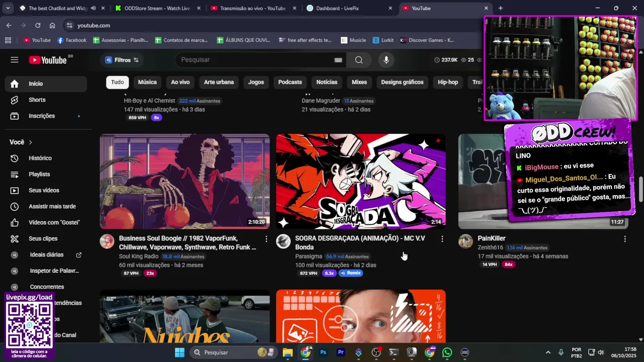
Task: Open Vídeos com "Gostei" list
Action: (x=46, y=222)
